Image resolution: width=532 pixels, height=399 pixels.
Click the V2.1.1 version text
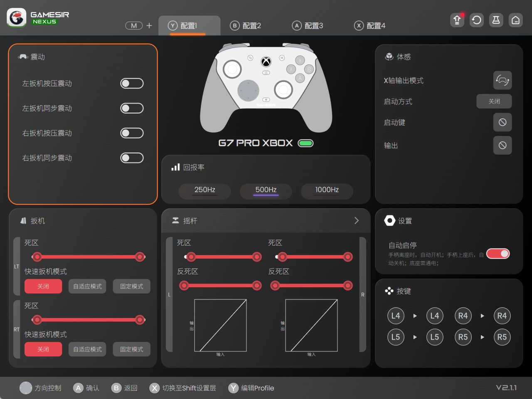[x=506, y=388]
